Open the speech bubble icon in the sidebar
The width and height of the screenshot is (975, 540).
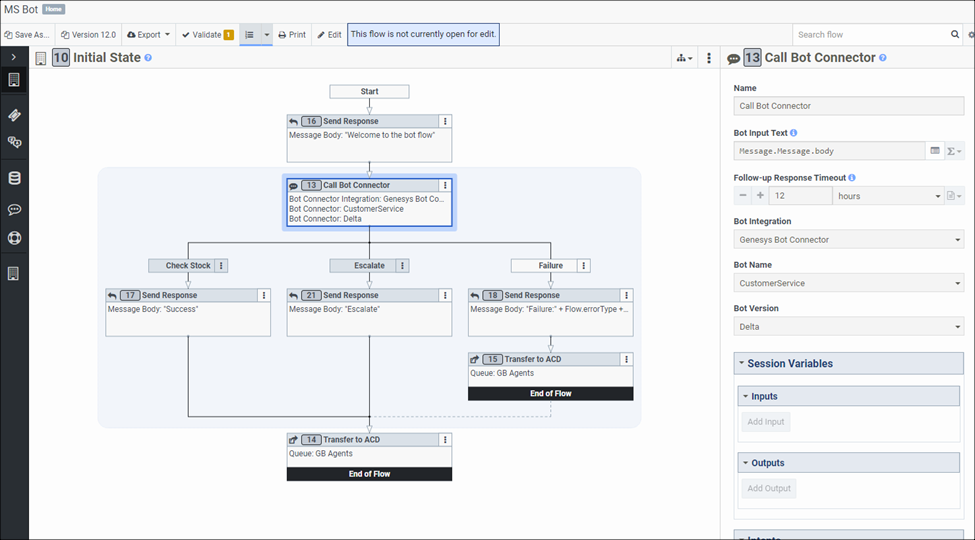click(x=14, y=210)
